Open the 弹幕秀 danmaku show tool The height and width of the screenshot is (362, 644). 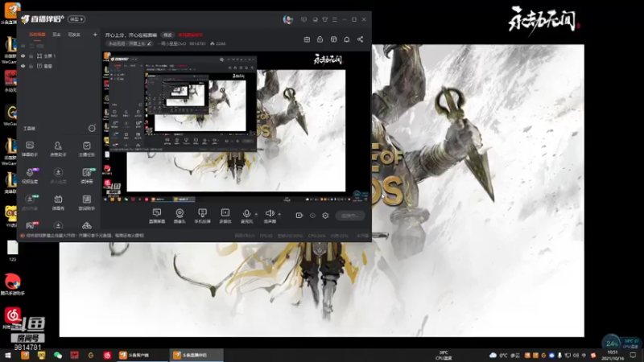click(x=58, y=203)
